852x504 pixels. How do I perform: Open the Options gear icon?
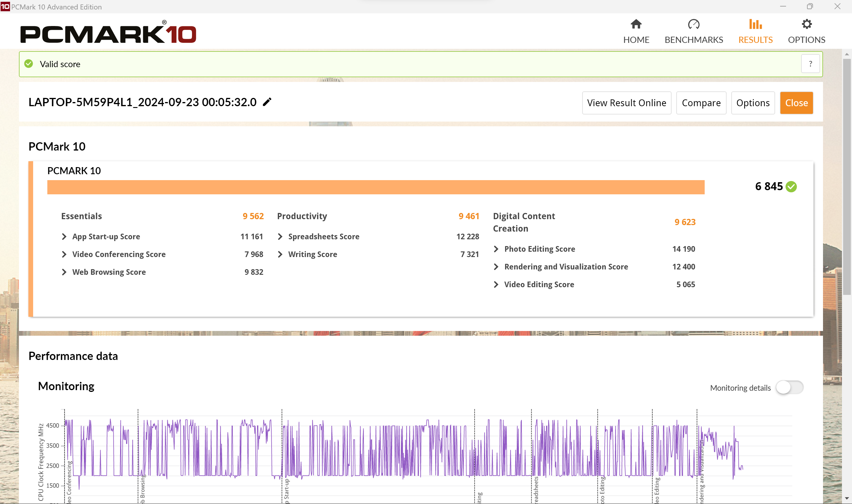coord(806,24)
